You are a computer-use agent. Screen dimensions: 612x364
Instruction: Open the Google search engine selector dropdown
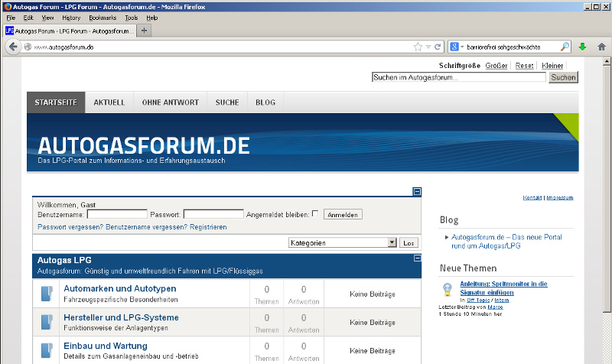coord(457,47)
